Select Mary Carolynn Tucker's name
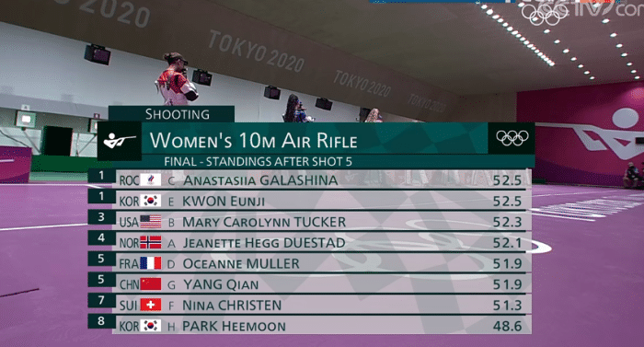Image resolution: width=644 pixels, height=347 pixels. [264, 222]
